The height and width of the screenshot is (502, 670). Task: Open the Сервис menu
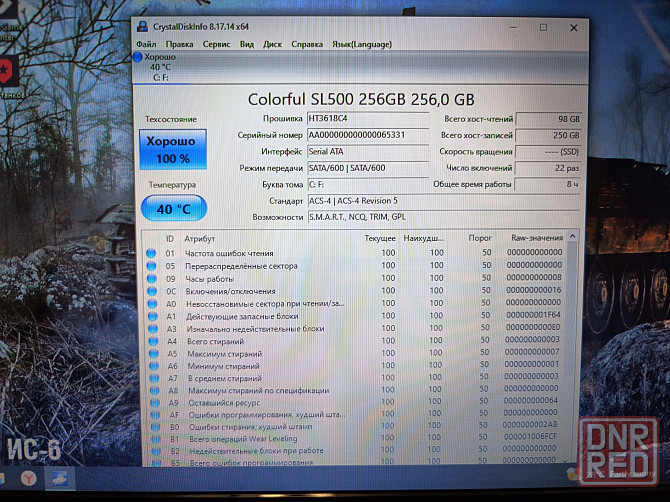click(x=216, y=44)
